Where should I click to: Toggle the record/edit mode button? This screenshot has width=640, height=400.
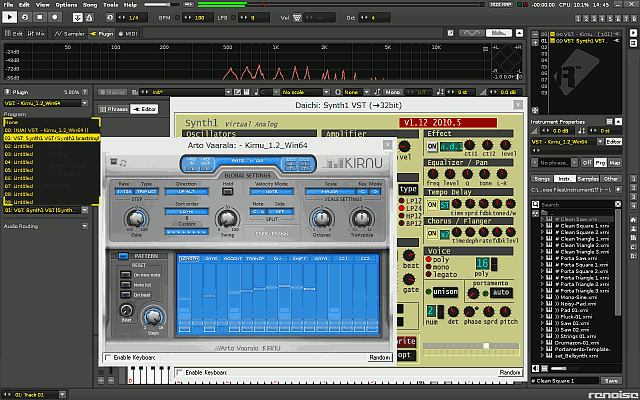(x=55, y=17)
